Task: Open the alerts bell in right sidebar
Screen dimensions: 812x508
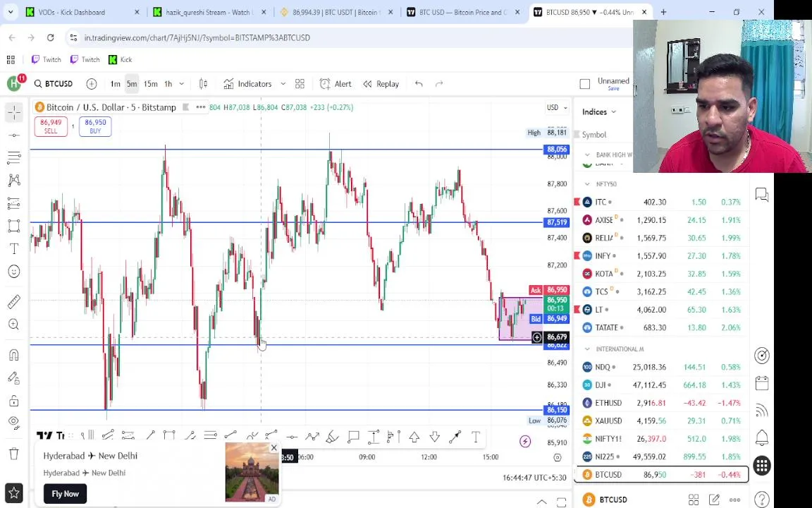Action: (762, 438)
